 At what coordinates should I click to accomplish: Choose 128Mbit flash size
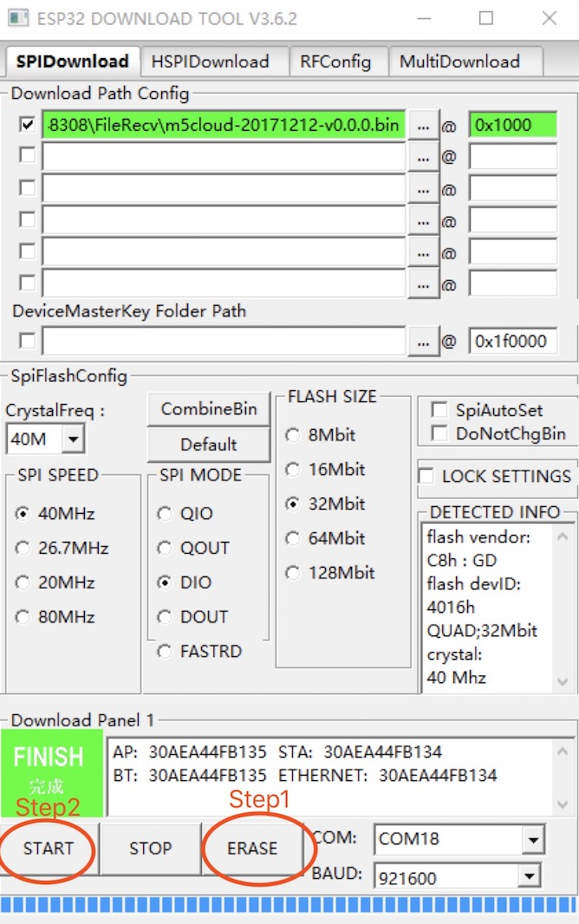[330, 573]
